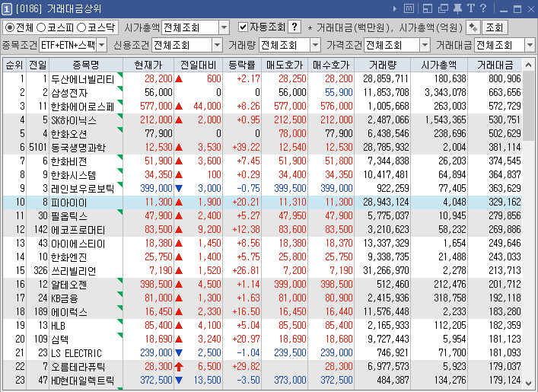Click the red up triangle in 동국생명과학 row
The image size is (538, 392).
179,148
